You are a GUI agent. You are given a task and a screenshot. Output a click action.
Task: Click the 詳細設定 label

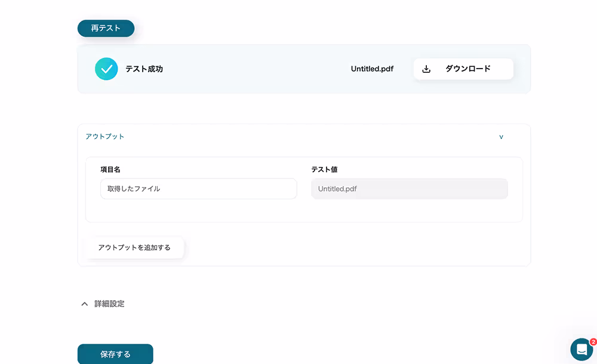(109, 304)
